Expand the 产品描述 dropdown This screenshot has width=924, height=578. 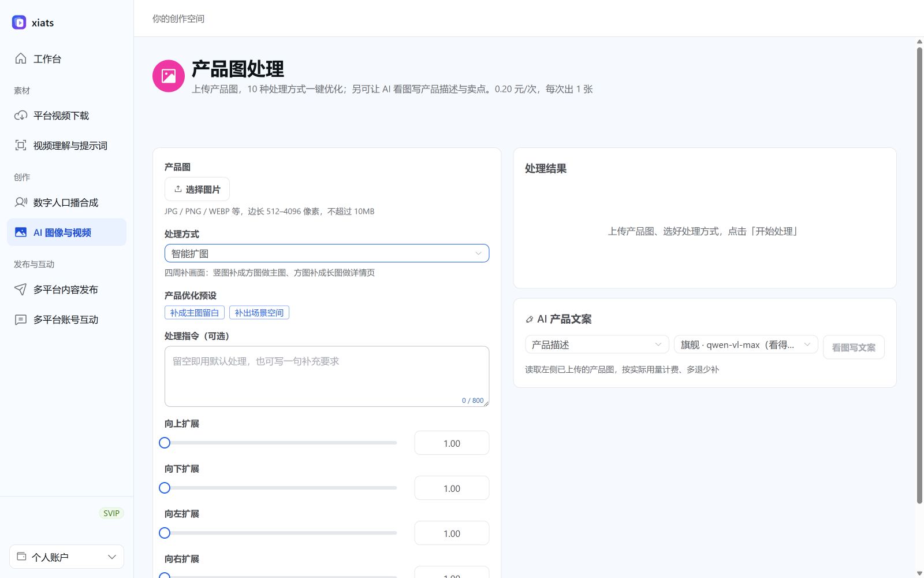pyautogui.click(x=597, y=344)
